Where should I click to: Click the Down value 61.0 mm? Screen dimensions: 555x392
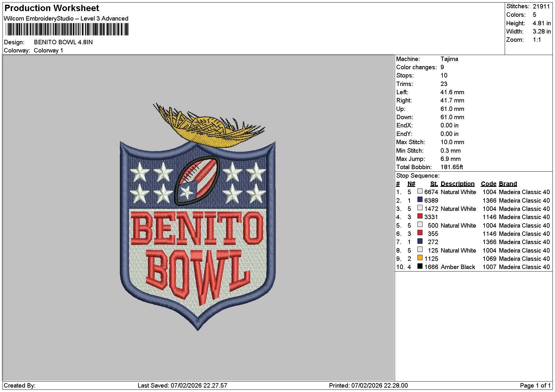pos(452,117)
